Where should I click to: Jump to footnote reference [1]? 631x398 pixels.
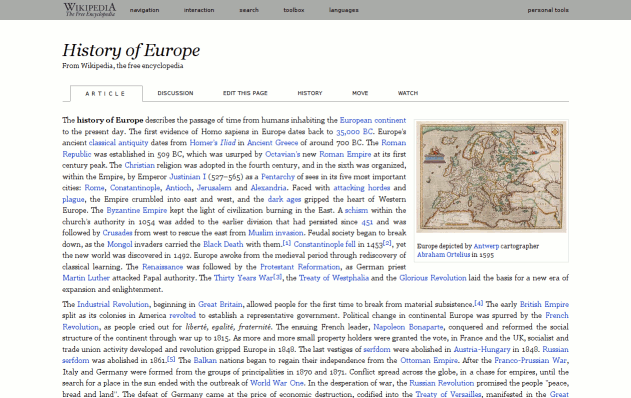pyautogui.click(x=287, y=243)
